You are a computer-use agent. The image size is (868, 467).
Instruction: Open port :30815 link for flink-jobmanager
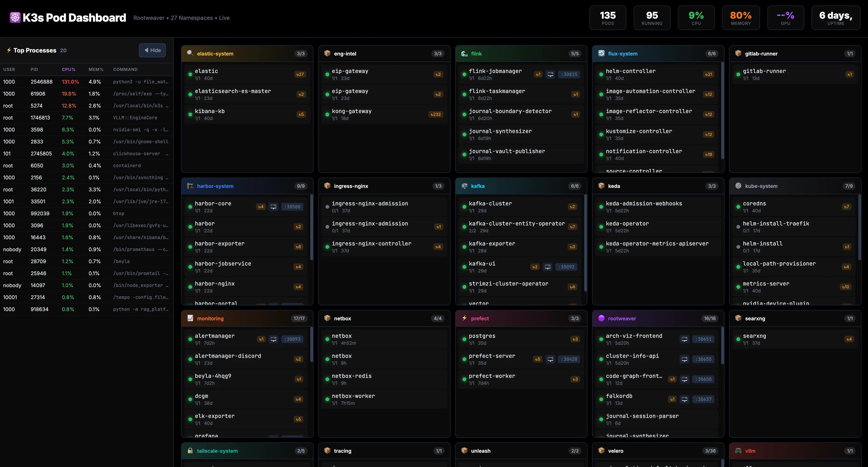569,74
